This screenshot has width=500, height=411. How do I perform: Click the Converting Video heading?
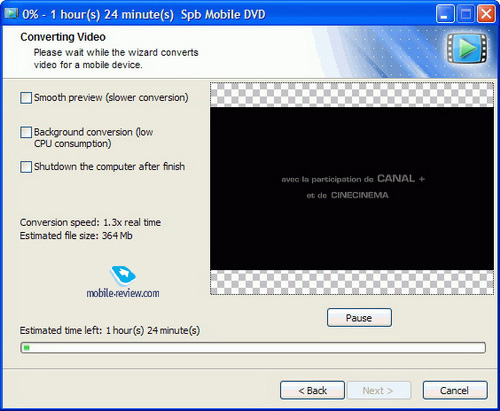tap(63, 37)
